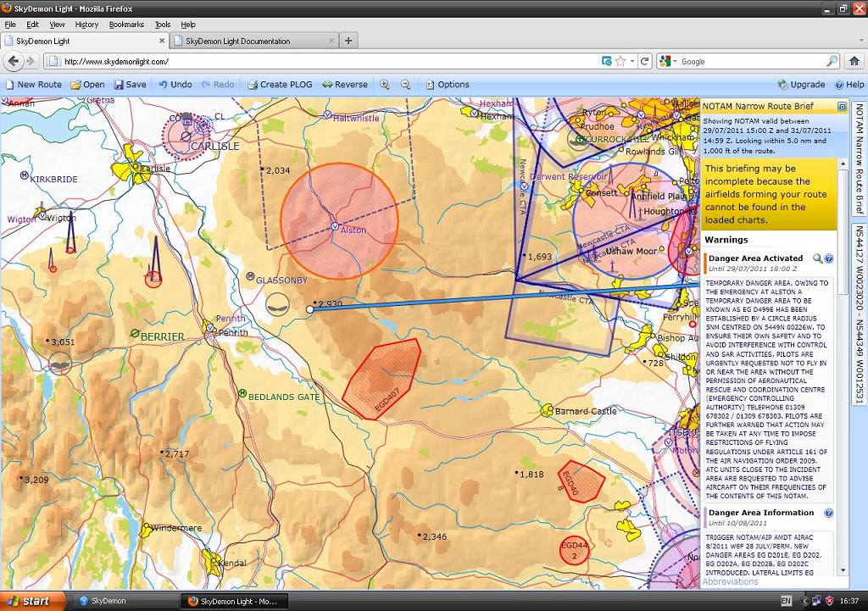This screenshot has width=868, height=611.
Task: Click the magnifier beside Danger Area Activated
Action: [817, 258]
